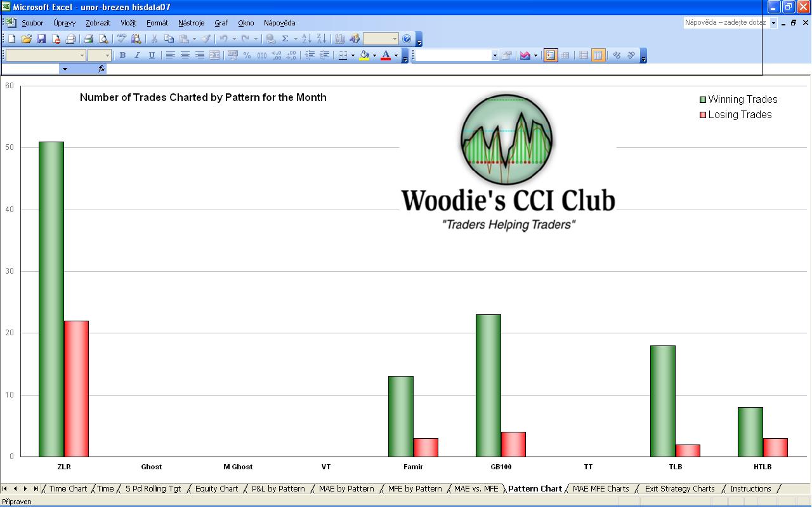Click the Undo arrow icon
812x508 pixels.
tap(224, 39)
